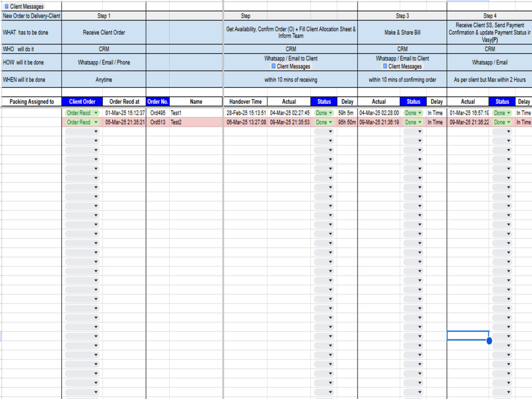Image resolution: width=532 pixels, height=399 pixels.
Task: Select within 10 mins of confirming order cell
Action: tap(402, 80)
